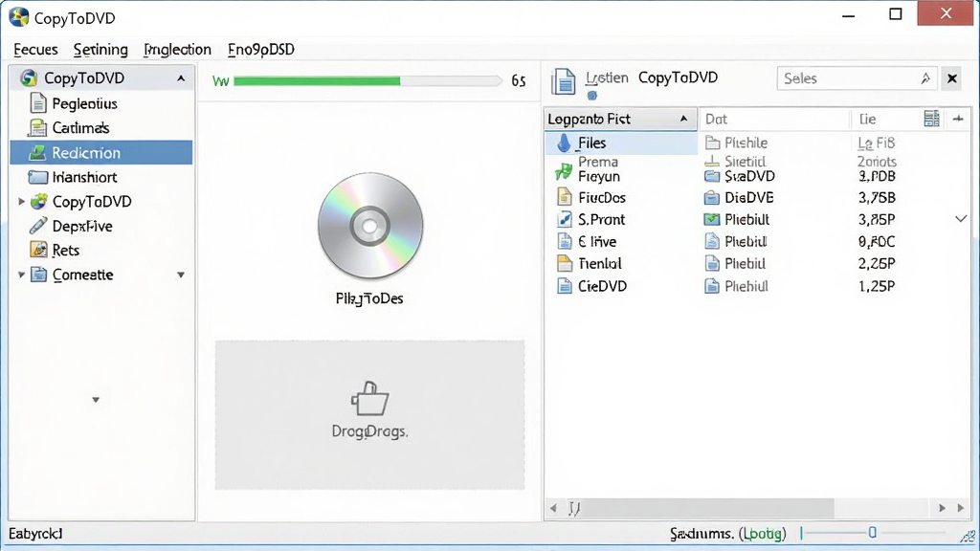Open the Fecues menu
The width and height of the screenshot is (980, 551).
[x=35, y=50]
